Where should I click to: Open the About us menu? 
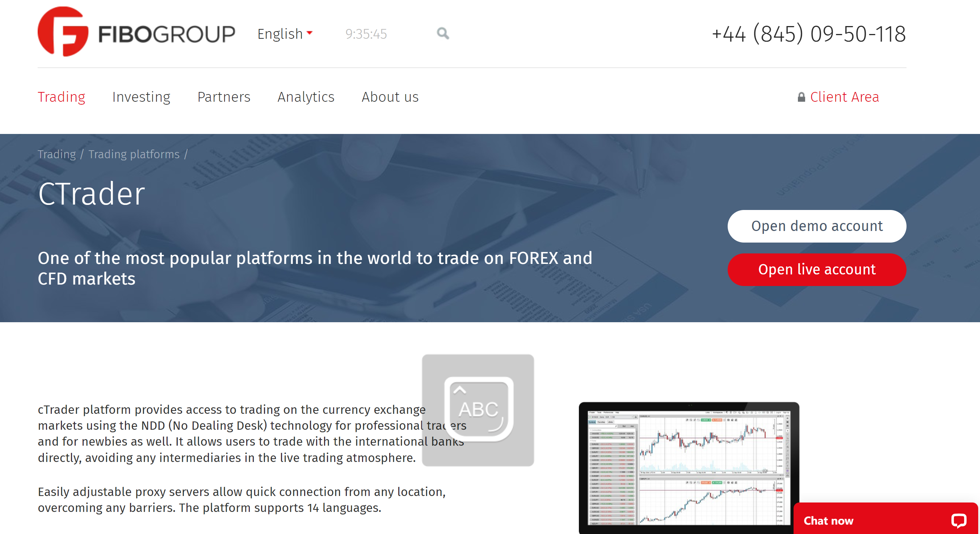pyautogui.click(x=390, y=97)
